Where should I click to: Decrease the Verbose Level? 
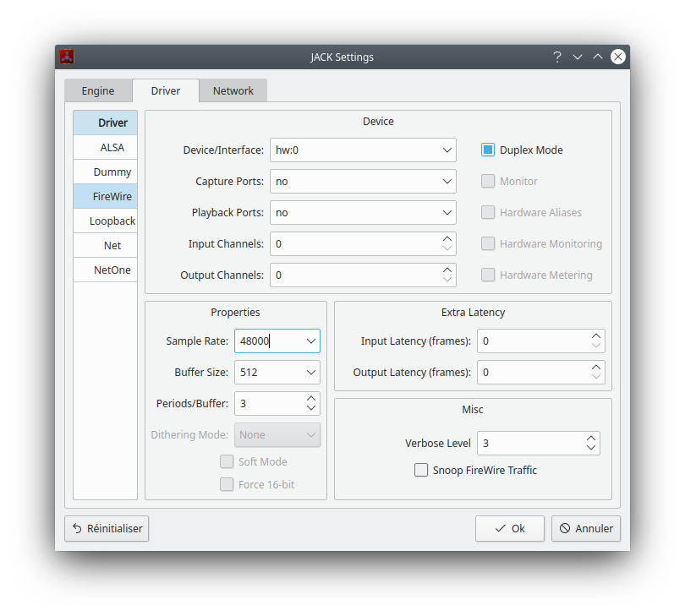click(591, 448)
